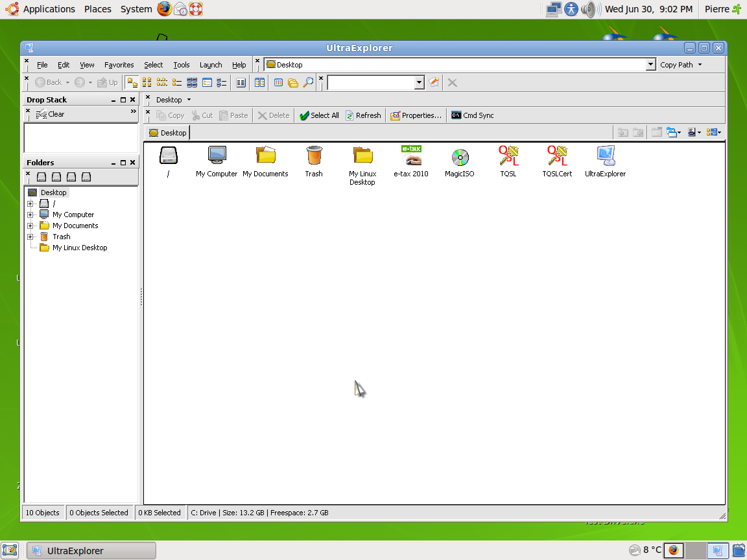Viewport: 747px width, 560px height.
Task: Expand the Trash node in folder tree
Action: point(30,237)
